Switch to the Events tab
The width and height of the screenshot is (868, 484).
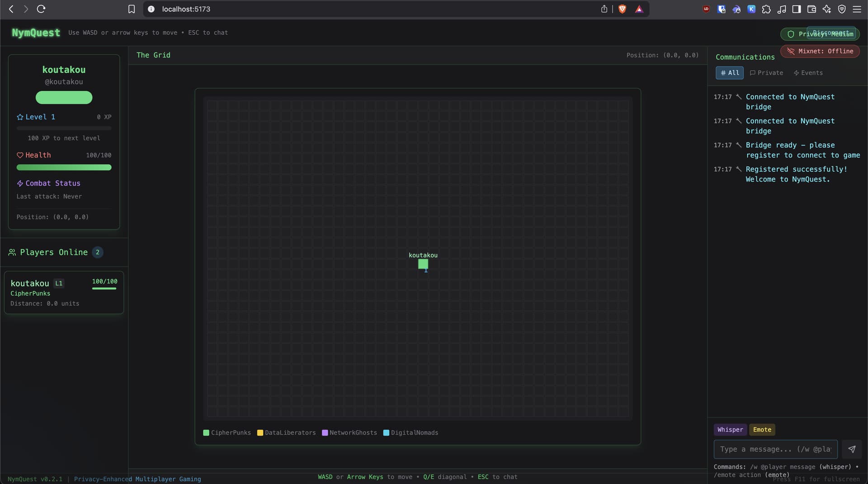(x=808, y=73)
